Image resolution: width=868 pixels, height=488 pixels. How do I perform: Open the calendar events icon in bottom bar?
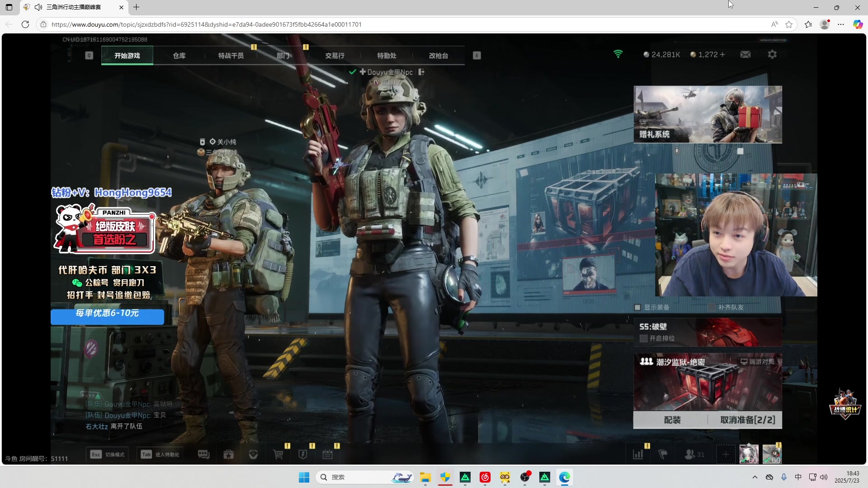328,455
